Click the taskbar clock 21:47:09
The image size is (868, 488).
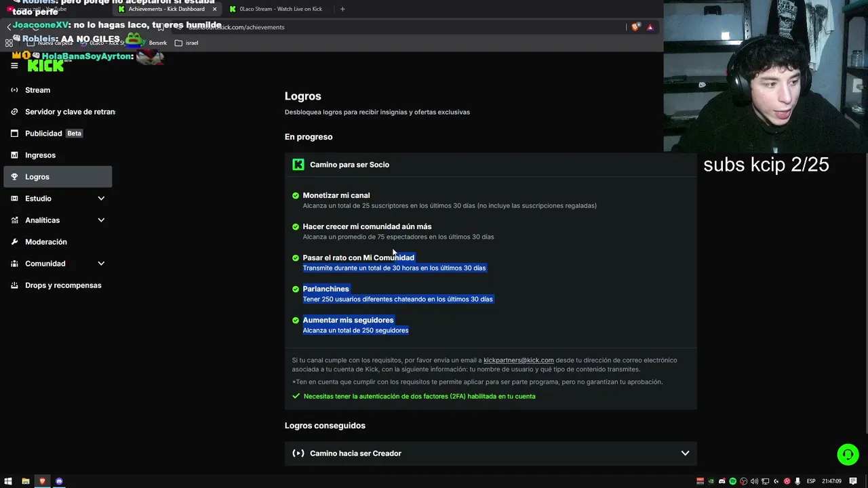click(831, 481)
